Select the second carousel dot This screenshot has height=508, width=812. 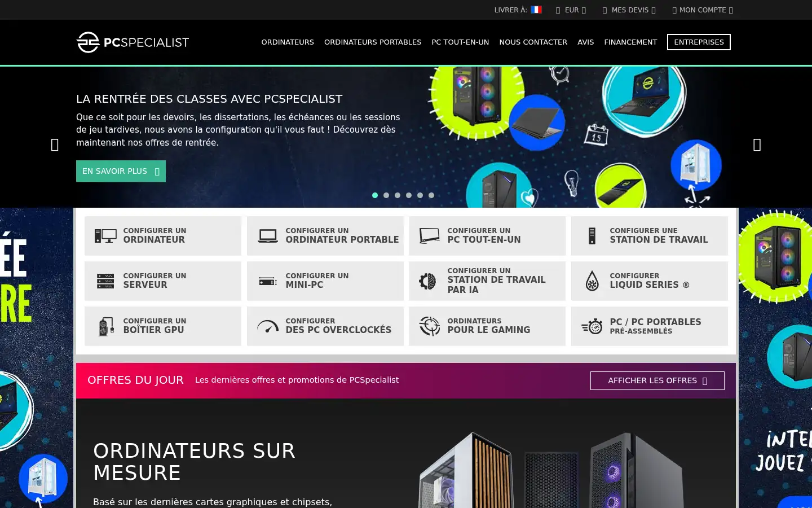(386, 195)
